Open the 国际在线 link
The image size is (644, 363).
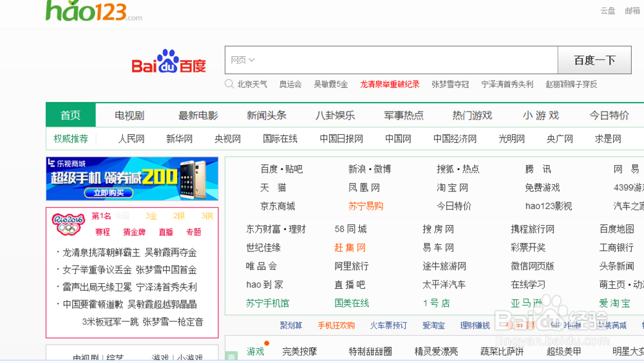click(x=280, y=139)
